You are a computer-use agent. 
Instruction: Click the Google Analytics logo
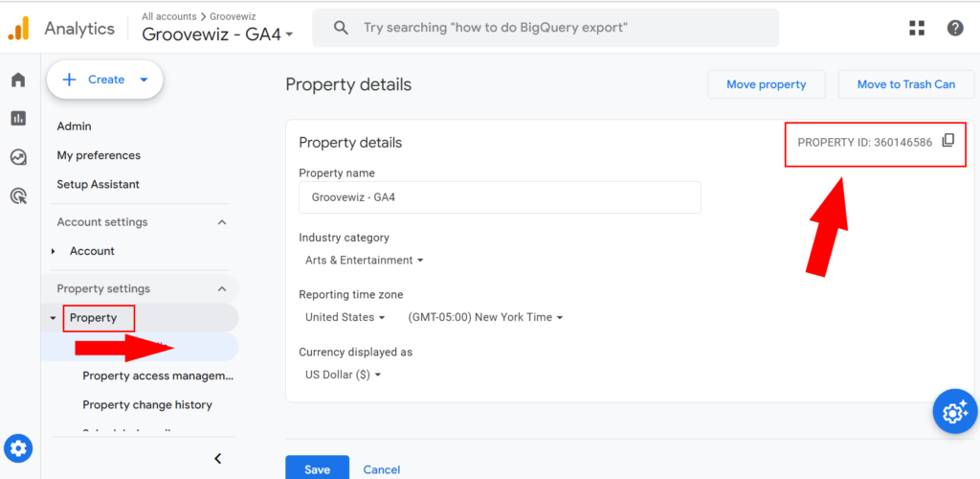[x=19, y=28]
